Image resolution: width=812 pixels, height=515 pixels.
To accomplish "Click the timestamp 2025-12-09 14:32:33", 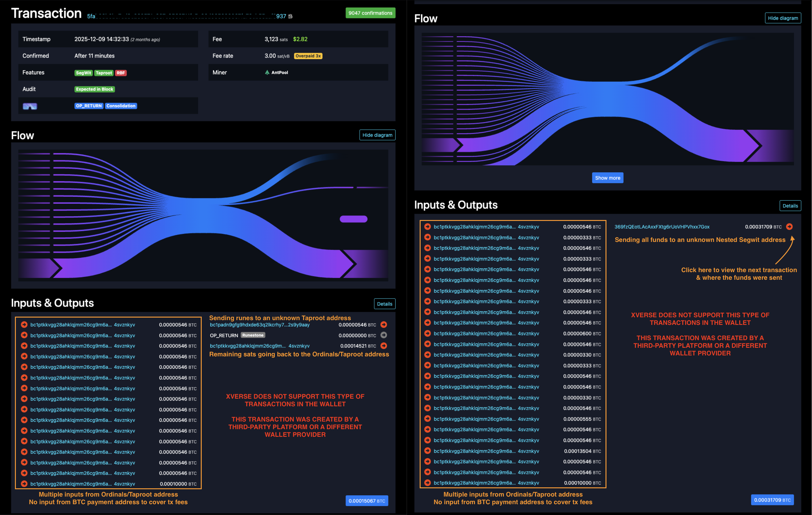I will click(102, 39).
